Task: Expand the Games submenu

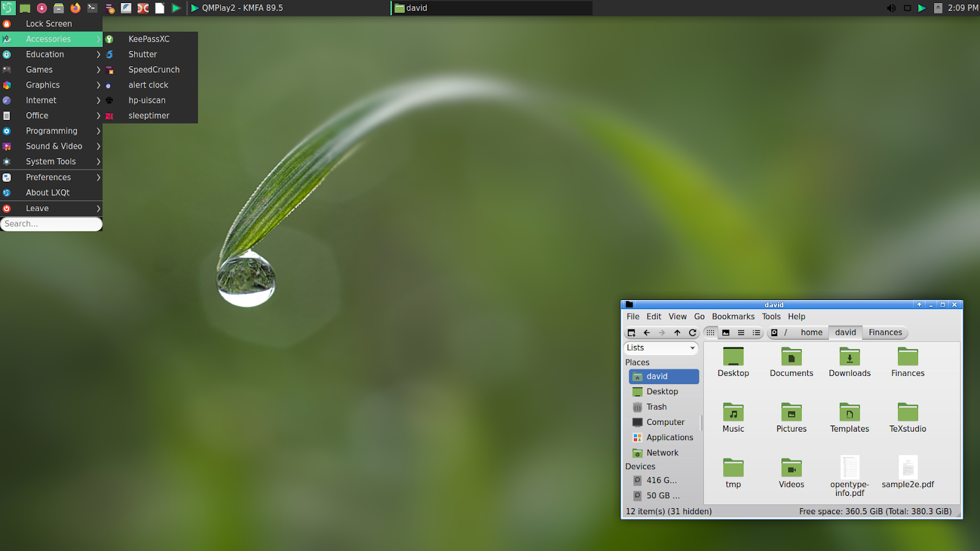Action: coord(51,70)
